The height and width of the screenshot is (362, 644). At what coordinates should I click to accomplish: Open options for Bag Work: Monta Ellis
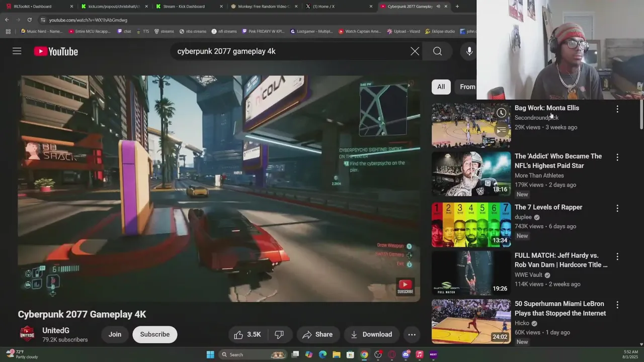pyautogui.click(x=617, y=109)
